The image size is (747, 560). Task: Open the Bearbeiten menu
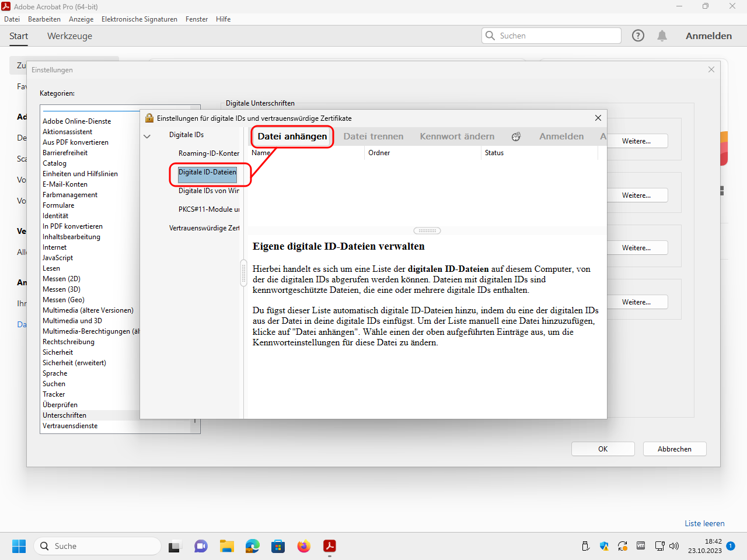coord(44,19)
